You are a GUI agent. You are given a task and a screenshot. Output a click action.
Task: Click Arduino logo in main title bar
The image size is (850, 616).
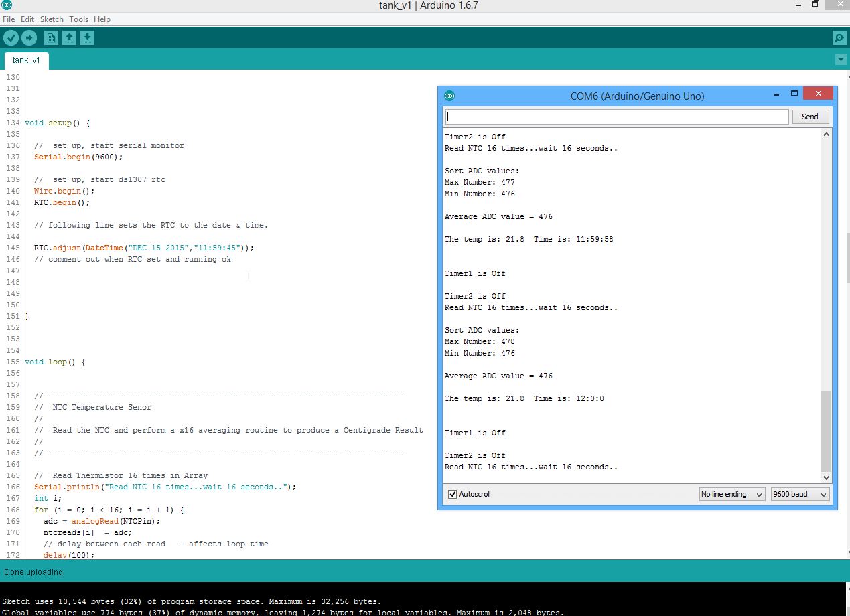click(6, 5)
